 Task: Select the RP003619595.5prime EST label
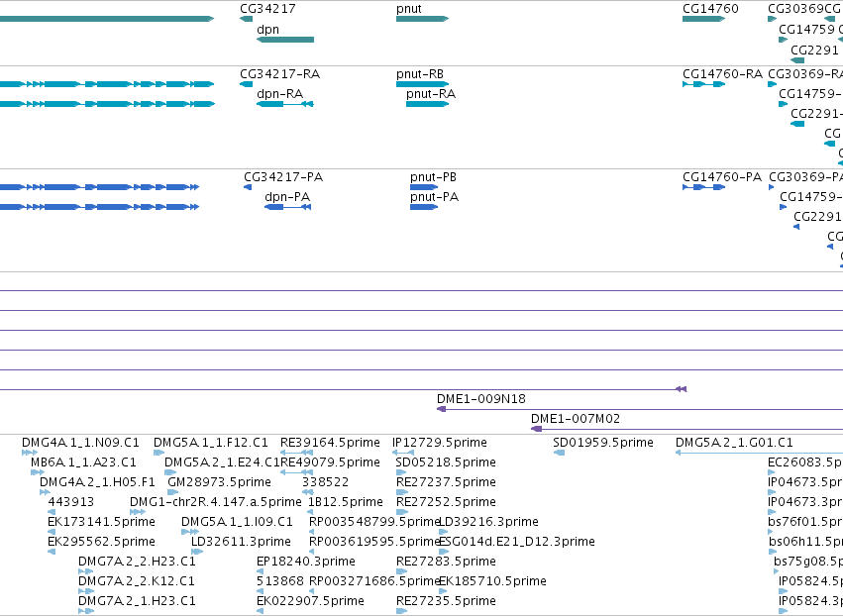[x=374, y=542]
